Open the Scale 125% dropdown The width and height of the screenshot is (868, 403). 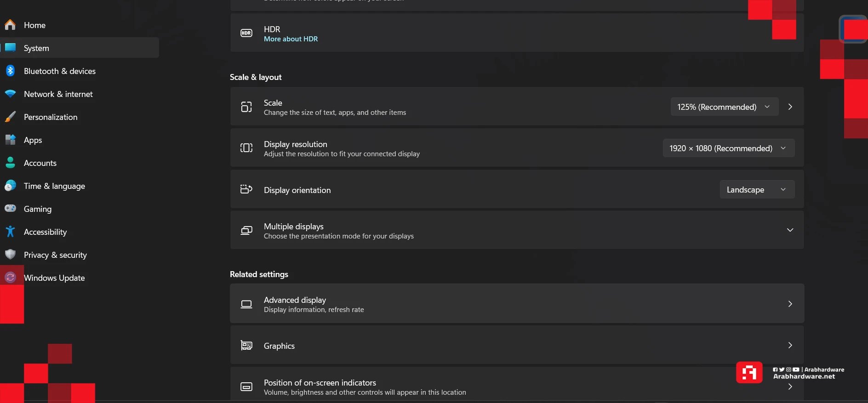pyautogui.click(x=725, y=107)
